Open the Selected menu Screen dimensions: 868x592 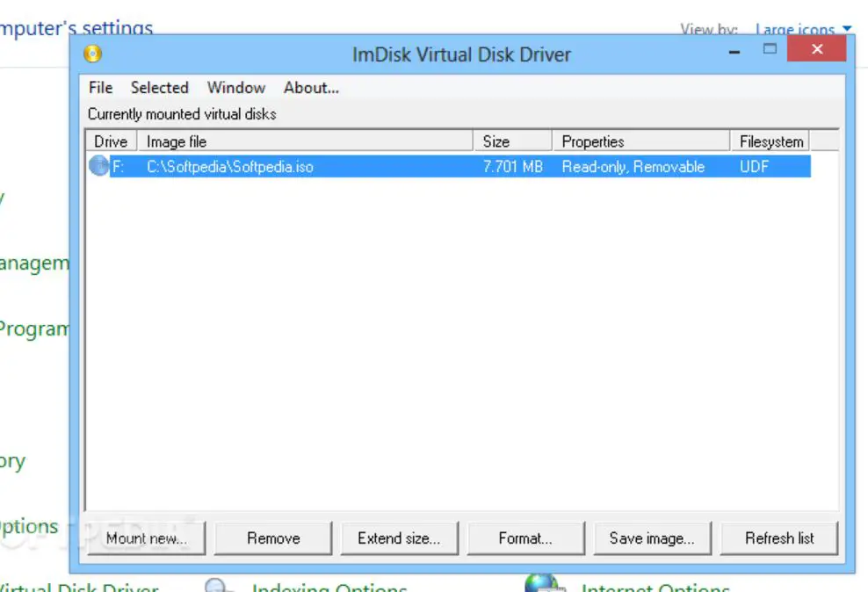click(x=159, y=88)
